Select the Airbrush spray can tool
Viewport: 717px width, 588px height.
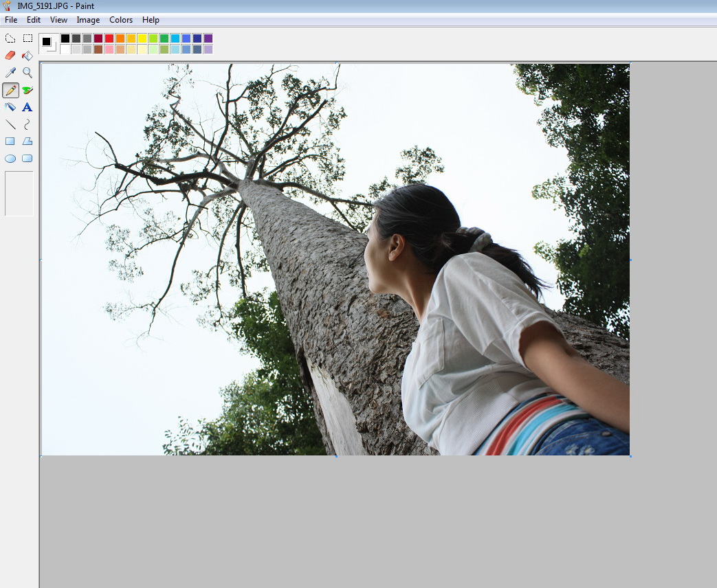tap(10, 107)
